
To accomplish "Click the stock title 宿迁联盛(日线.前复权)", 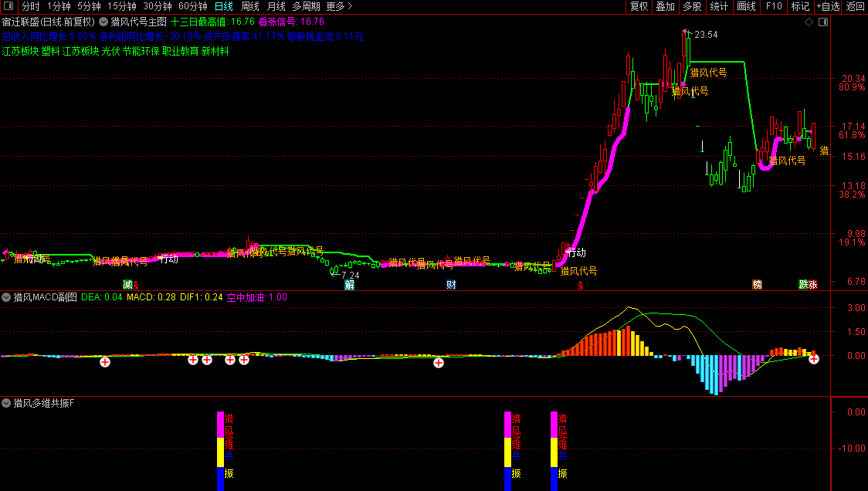I will (x=49, y=22).
